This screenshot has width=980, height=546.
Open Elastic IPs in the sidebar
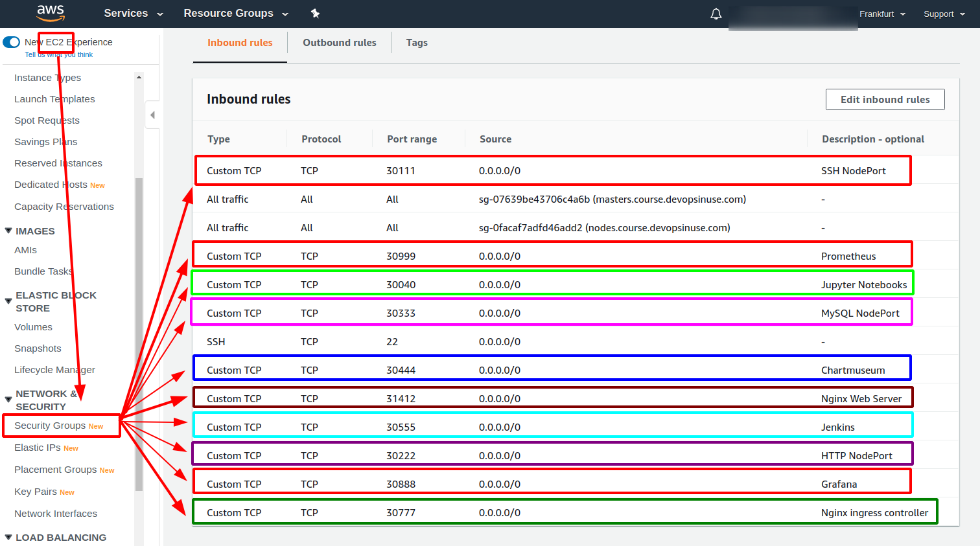click(x=38, y=448)
